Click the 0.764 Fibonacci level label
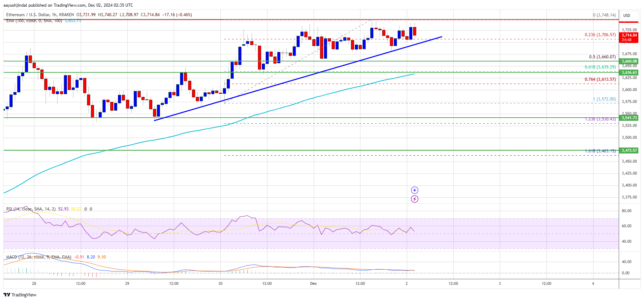 point(600,79)
